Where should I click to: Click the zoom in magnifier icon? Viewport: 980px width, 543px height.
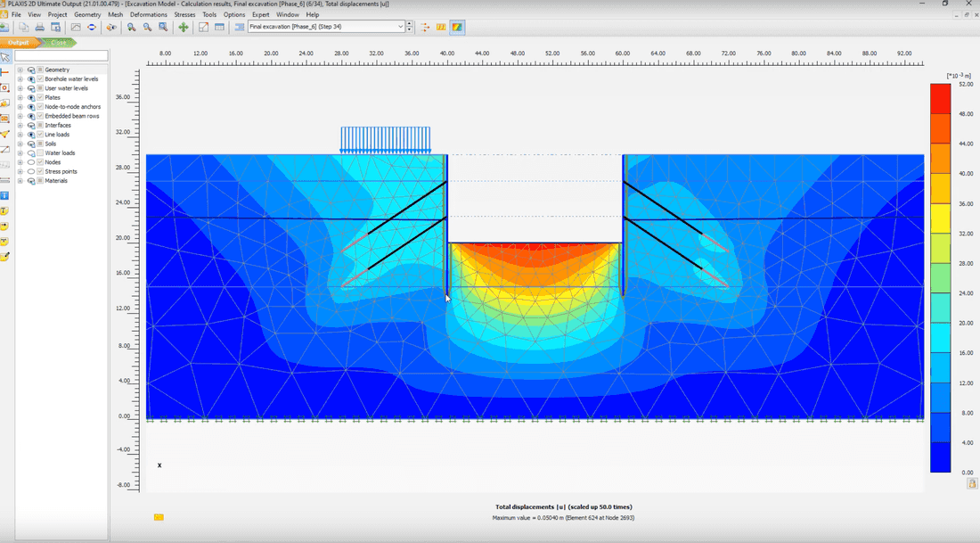tap(131, 27)
